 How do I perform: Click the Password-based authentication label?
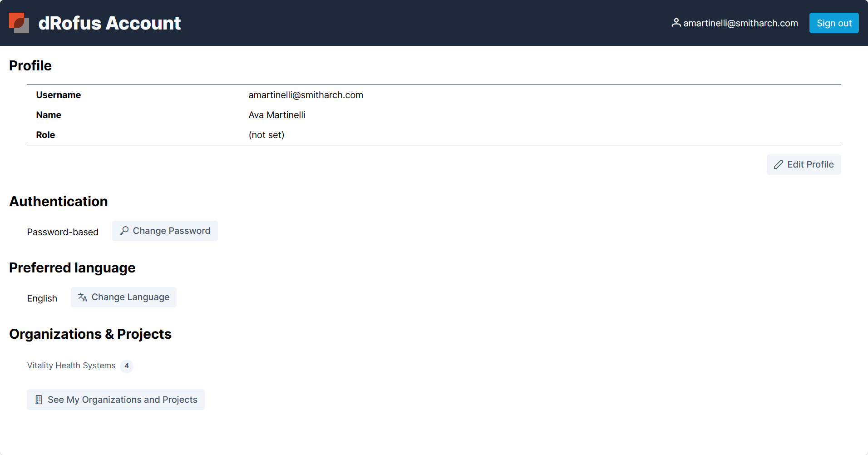[63, 232]
